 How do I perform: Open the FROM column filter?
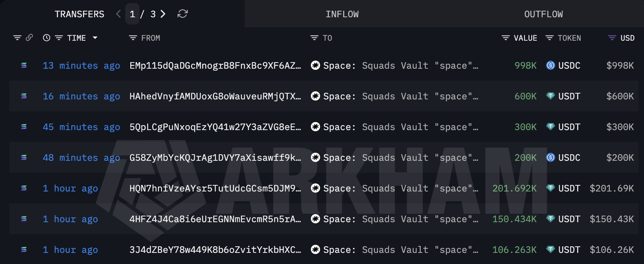[x=133, y=38]
